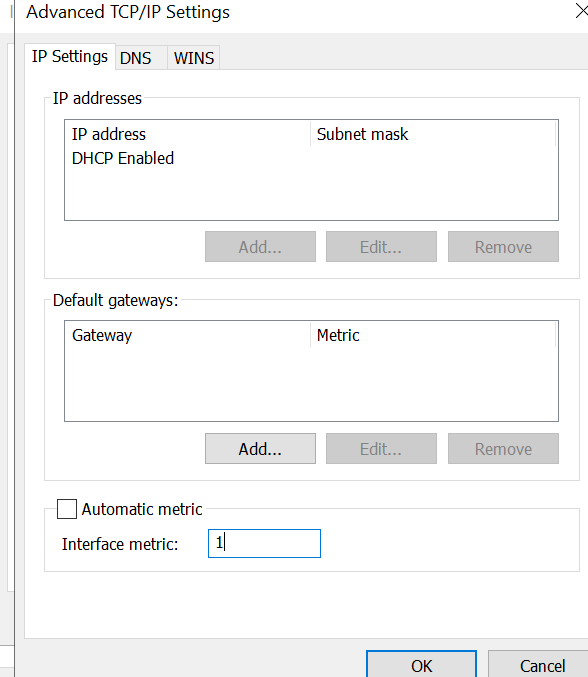The height and width of the screenshot is (677, 588).
Task: Cancel the Advanced TCP/IP Settings dialog
Action: [x=540, y=665]
